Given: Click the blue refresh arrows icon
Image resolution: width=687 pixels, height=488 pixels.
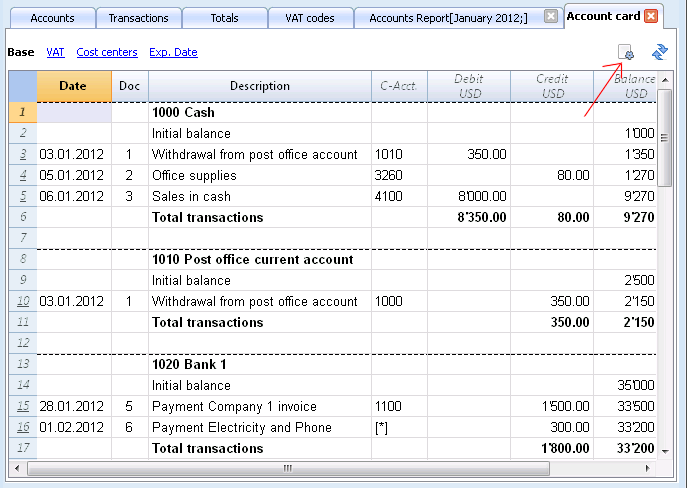Looking at the screenshot, I should coord(660,52).
